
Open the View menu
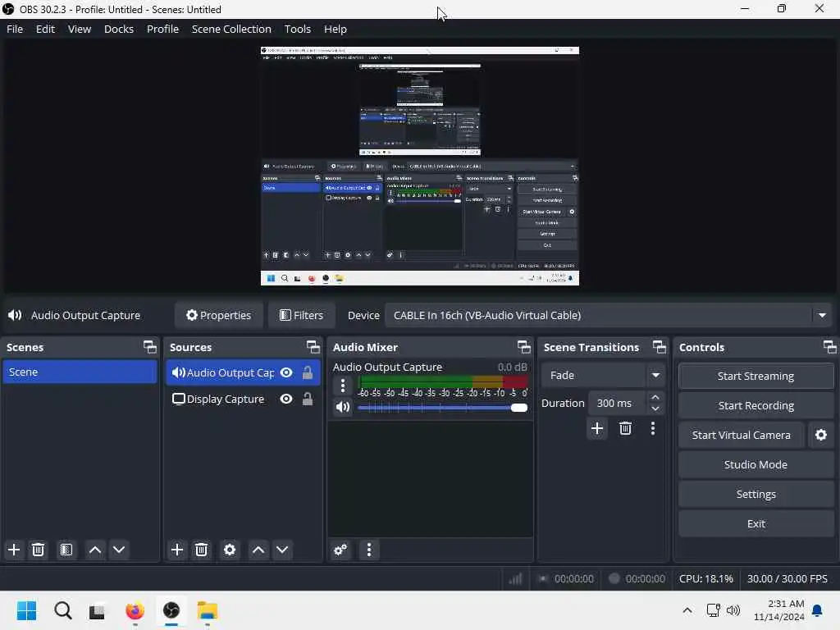tap(80, 29)
